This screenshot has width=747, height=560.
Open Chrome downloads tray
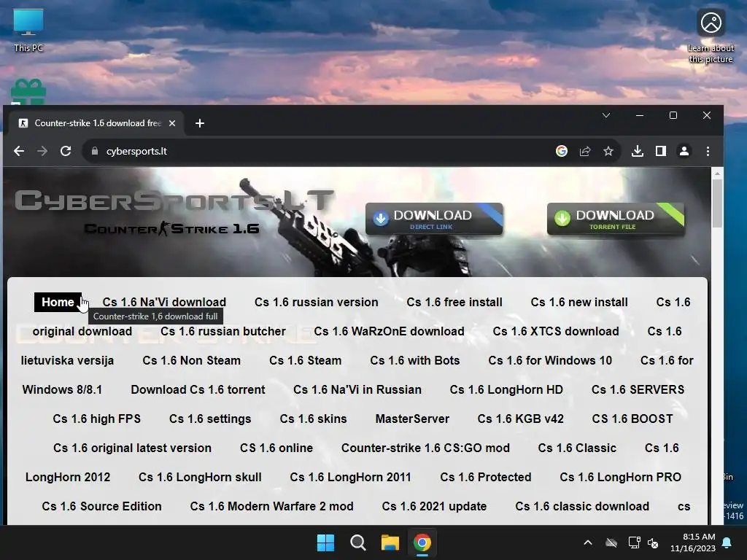click(638, 151)
